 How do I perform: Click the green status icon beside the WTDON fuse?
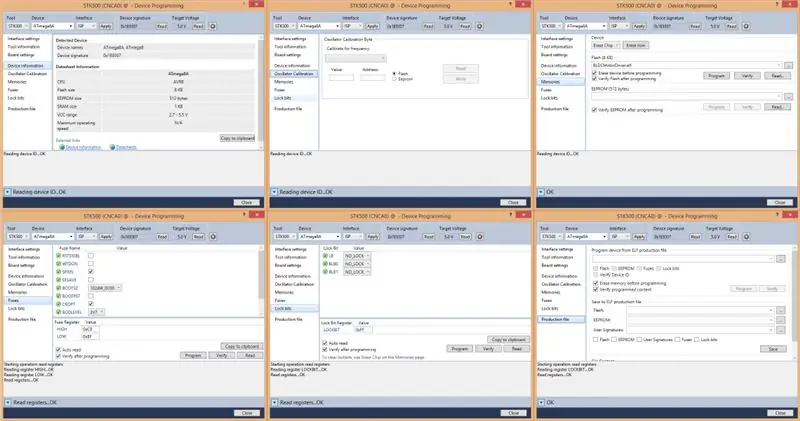[x=59, y=264]
